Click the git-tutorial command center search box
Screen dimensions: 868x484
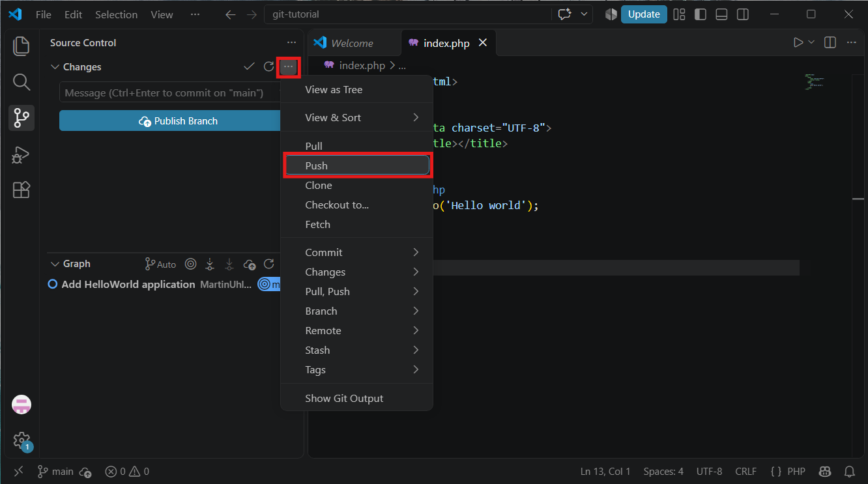coord(408,14)
